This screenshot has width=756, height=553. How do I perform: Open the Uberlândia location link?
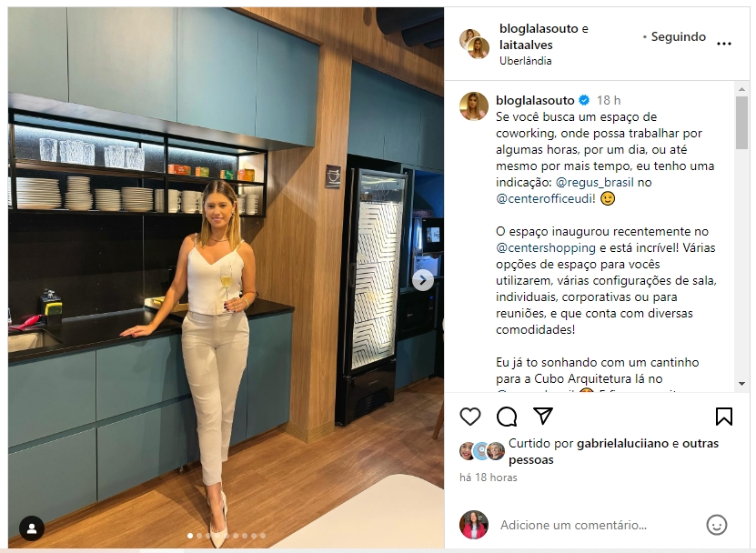[526, 61]
